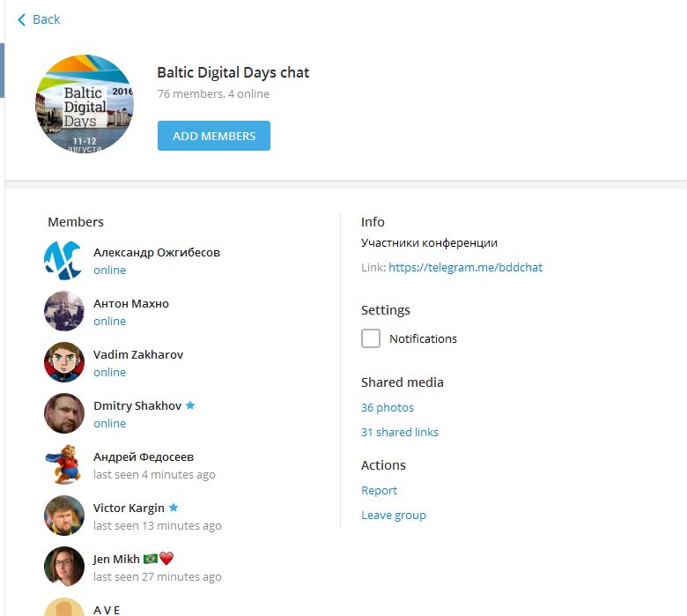687x616 pixels.
Task: Select member name Jen Mikh
Action: (x=116, y=559)
